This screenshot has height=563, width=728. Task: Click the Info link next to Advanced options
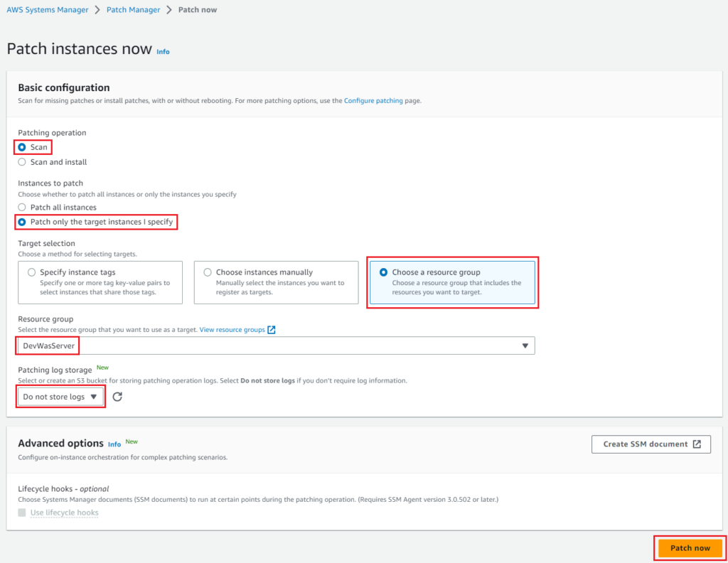114,444
